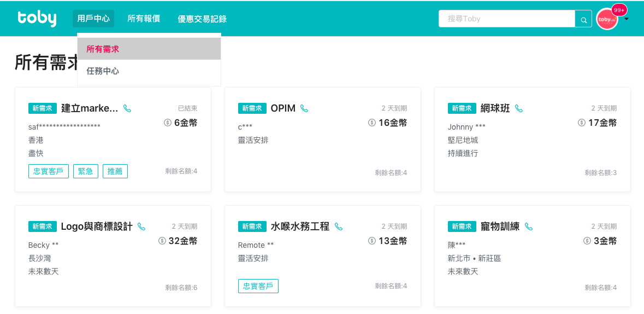Click the 99+ notification badge
644x314 pixels.
(619, 9)
